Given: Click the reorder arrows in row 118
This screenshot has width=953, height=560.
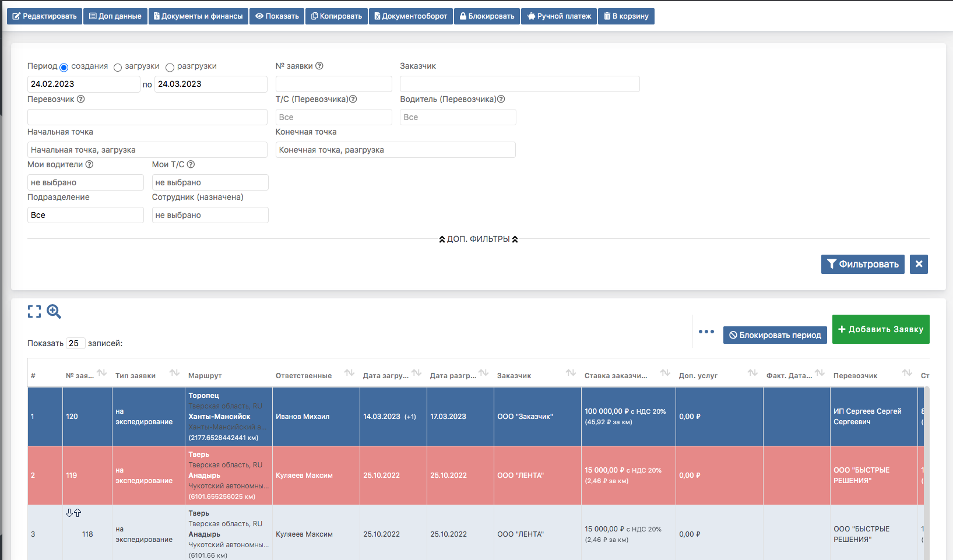Looking at the screenshot, I should click(x=73, y=513).
